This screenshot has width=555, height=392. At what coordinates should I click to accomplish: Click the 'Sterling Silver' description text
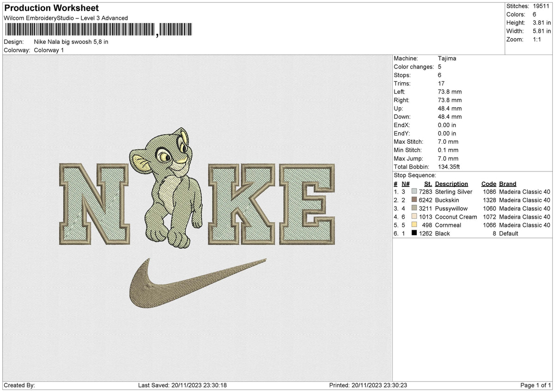click(454, 191)
